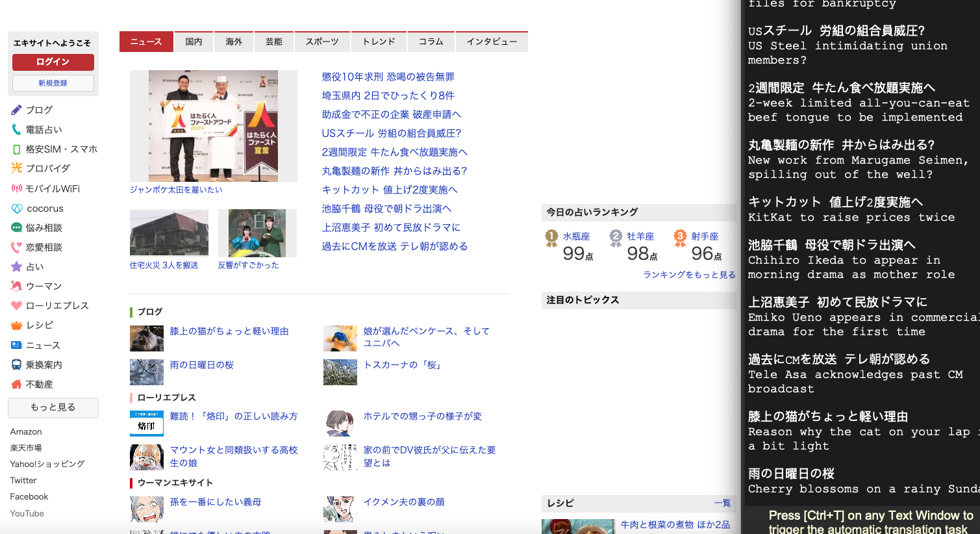Click translated text 'KitKat to raise prices twice'
The width and height of the screenshot is (980, 534).
[851, 218]
